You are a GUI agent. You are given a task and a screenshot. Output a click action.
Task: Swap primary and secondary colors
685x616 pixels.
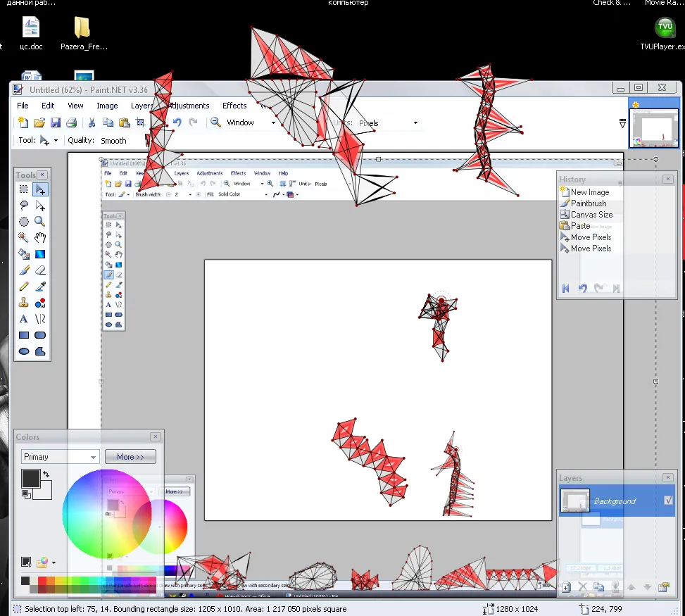[x=46, y=474]
